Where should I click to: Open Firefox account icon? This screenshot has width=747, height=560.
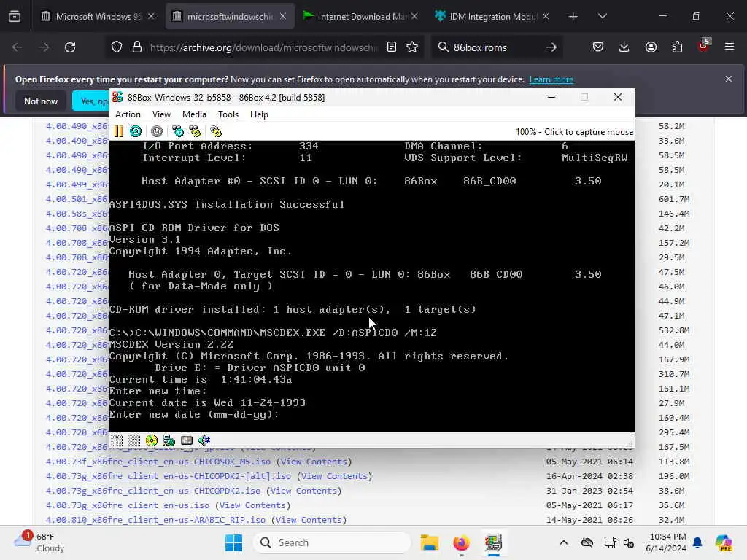click(651, 47)
